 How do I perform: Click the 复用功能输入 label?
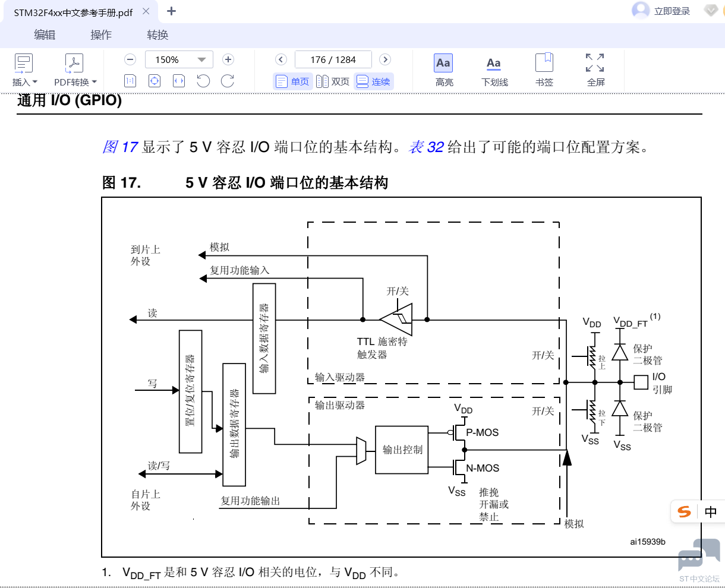[x=239, y=270]
